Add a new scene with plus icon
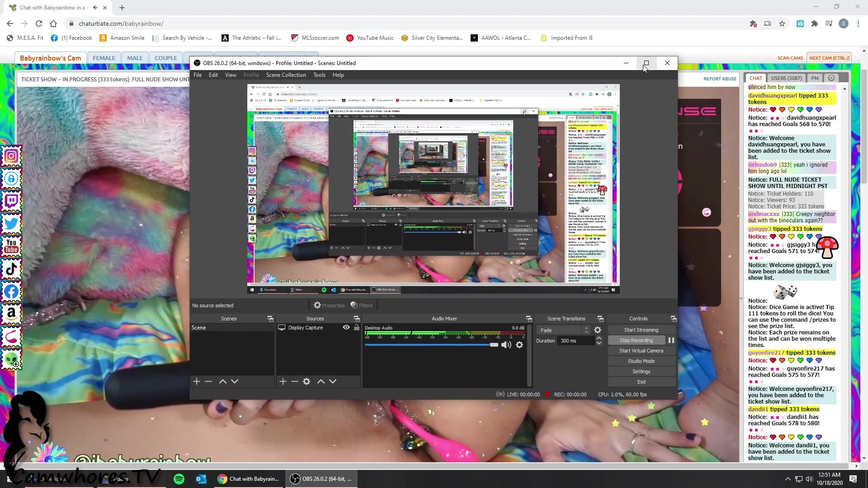Screen dimensions: 868x488 click(196, 381)
